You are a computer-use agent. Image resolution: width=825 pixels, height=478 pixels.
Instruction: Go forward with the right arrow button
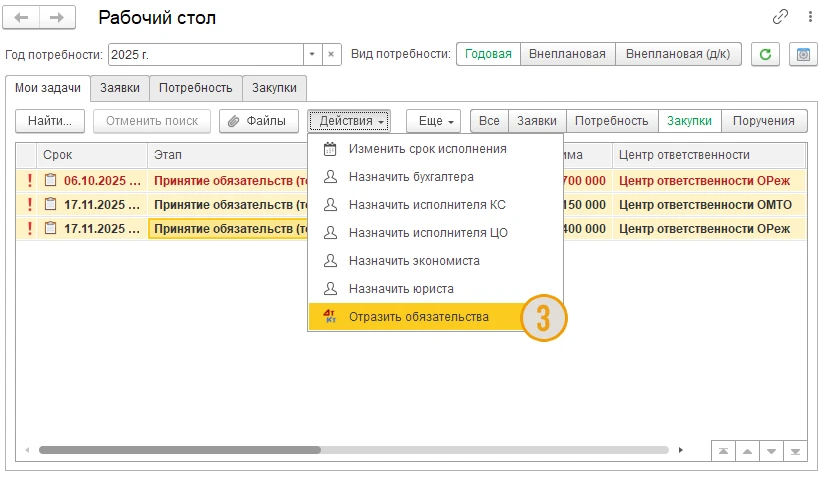(57, 17)
